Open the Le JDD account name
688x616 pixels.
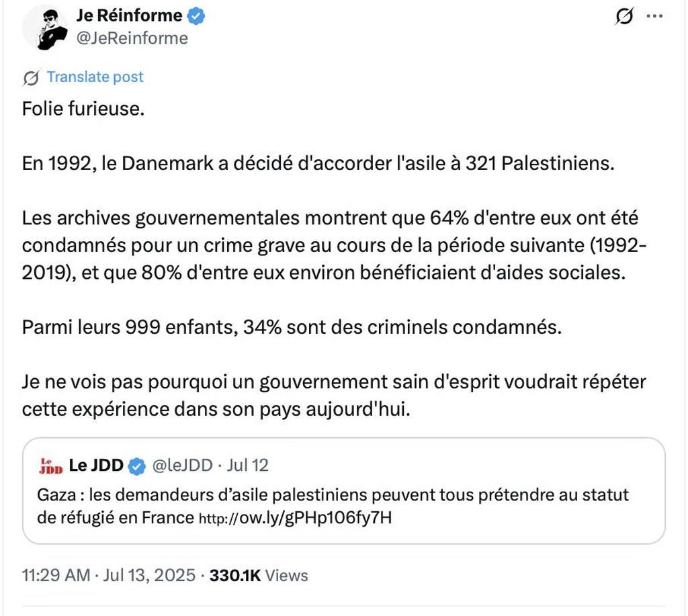[97, 465]
